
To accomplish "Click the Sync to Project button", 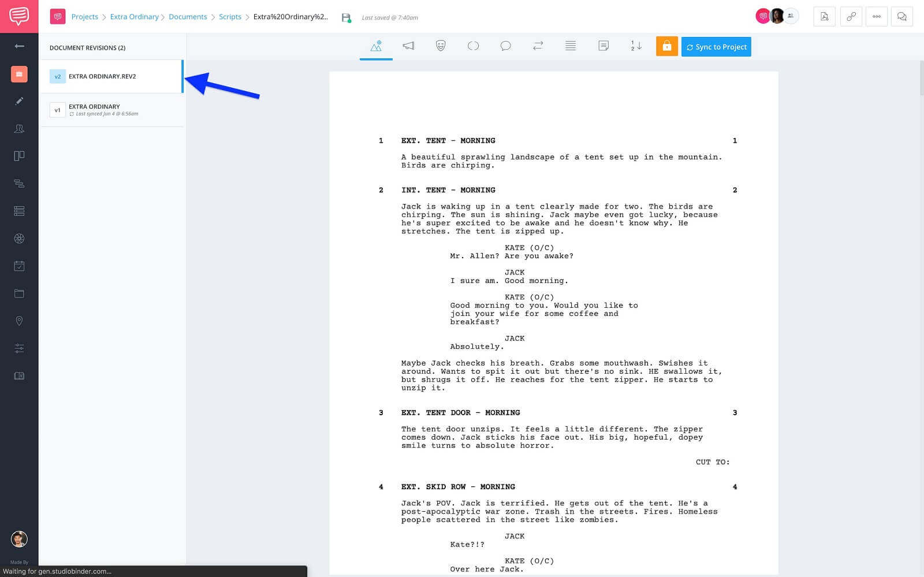I will tap(716, 46).
